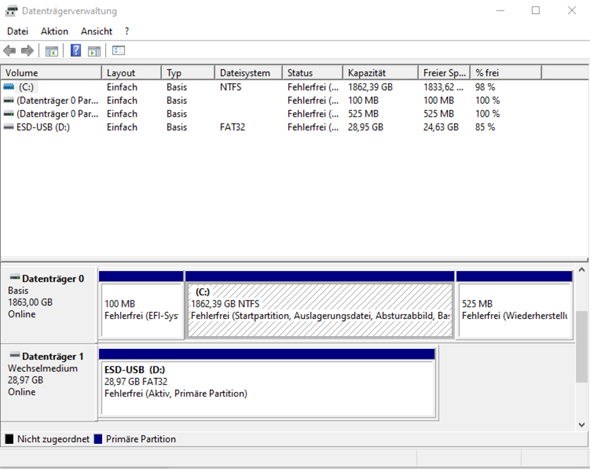Select the 525 MB recovery partition block

[x=514, y=310]
